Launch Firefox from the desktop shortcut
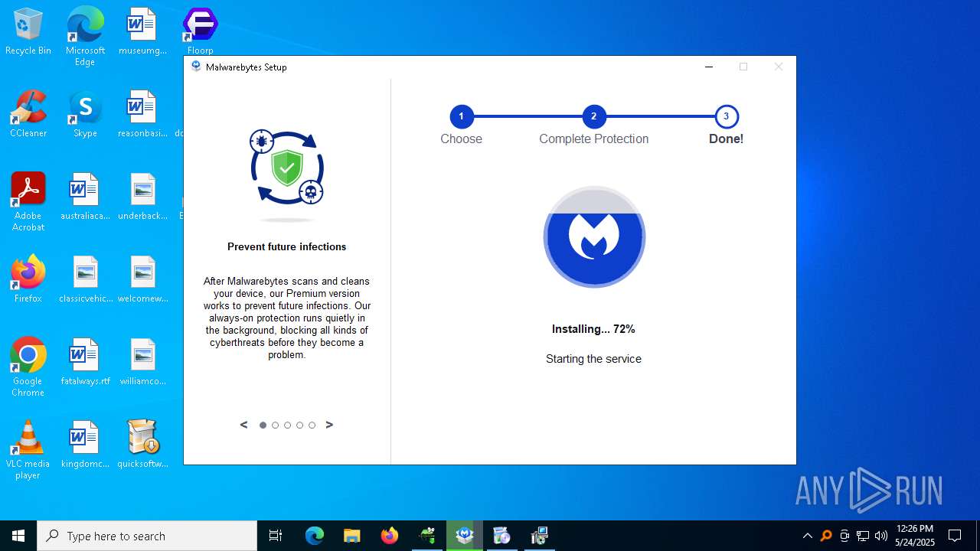The height and width of the screenshot is (551, 980). point(28,279)
